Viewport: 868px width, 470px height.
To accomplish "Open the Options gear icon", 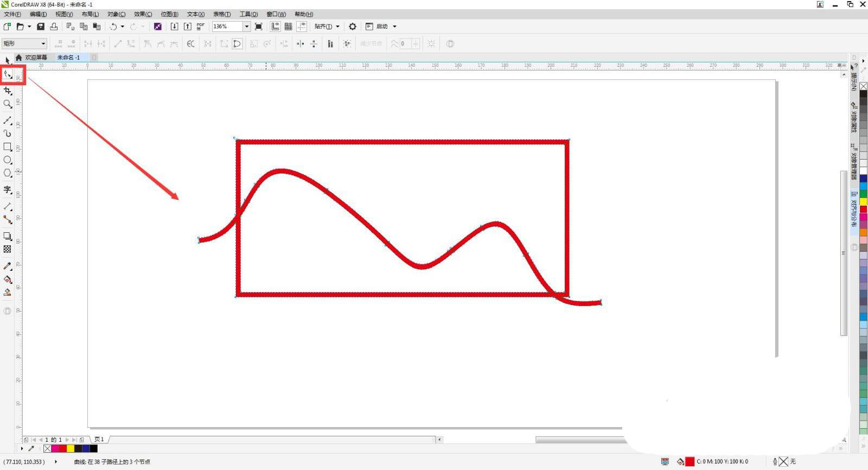I will [x=353, y=27].
